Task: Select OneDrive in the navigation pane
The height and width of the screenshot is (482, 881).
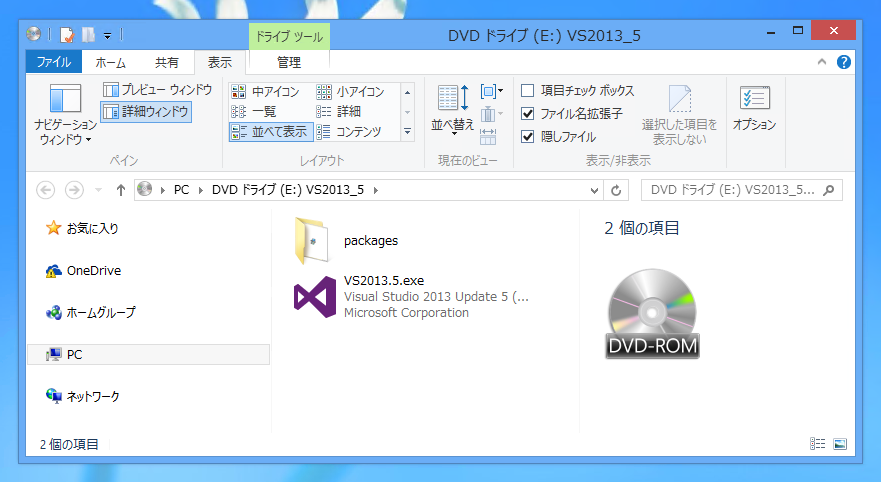Action: [x=83, y=271]
